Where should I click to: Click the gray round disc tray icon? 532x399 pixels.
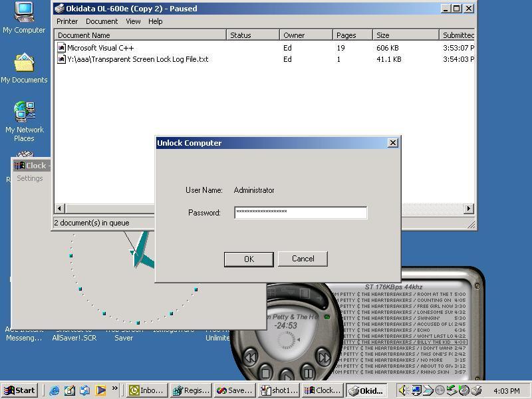440,390
